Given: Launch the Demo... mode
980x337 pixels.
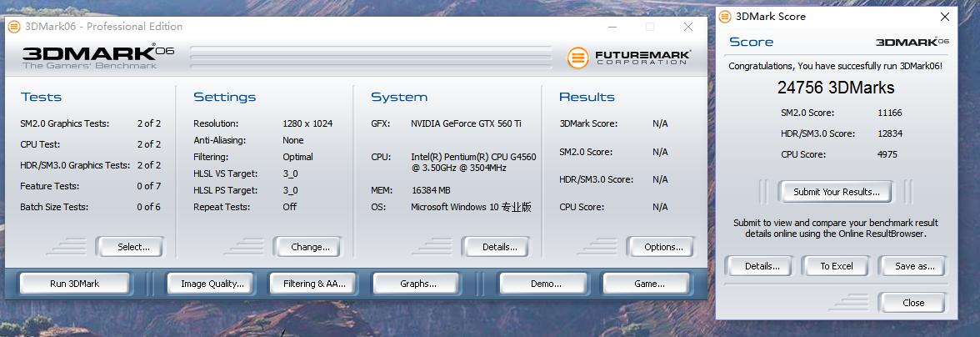Looking at the screenshot, I should (x=545, y=284).
